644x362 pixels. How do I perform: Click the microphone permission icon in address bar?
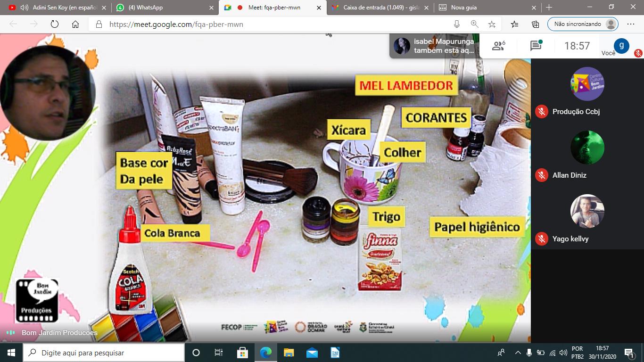(x=456, y=24)
